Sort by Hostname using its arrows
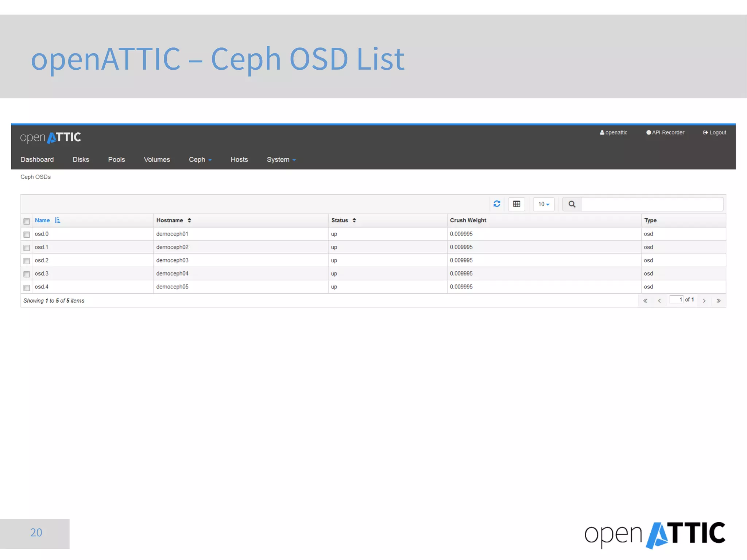 pos(189,220)
